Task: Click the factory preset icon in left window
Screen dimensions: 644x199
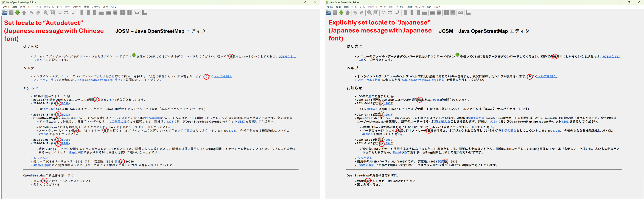Action: (x=145, y=13)
